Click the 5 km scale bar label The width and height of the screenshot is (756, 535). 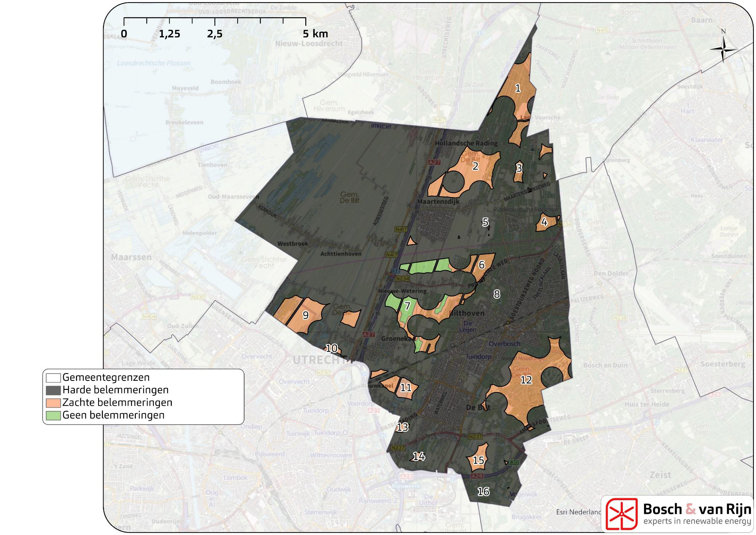pos(315,34)
